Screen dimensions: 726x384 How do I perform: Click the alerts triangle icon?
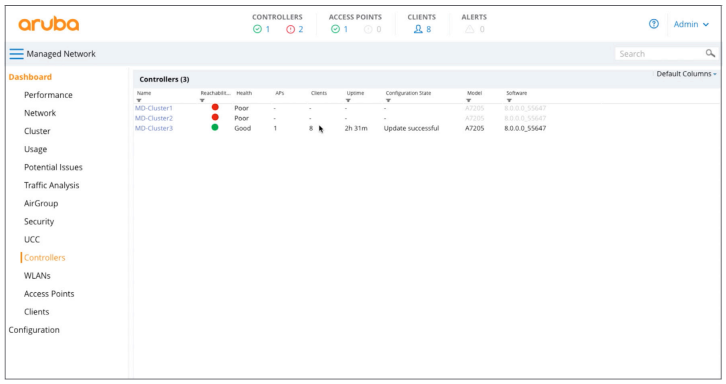point(469,29)
